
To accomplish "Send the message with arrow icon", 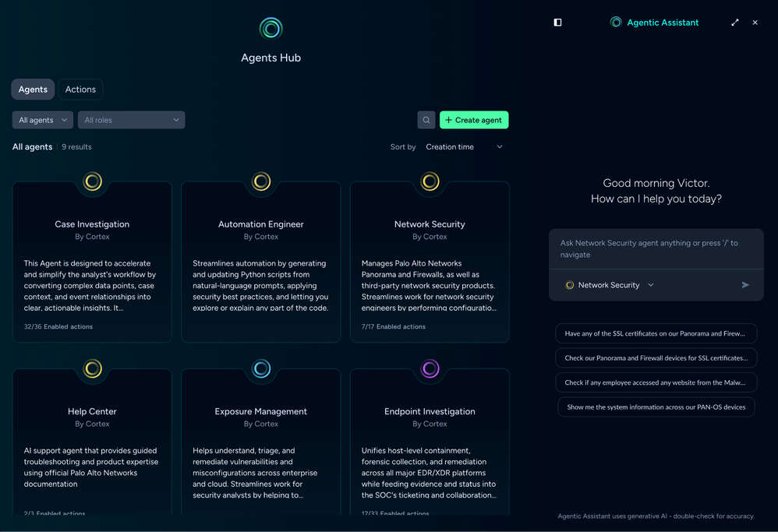I will (x=744, y=284).
